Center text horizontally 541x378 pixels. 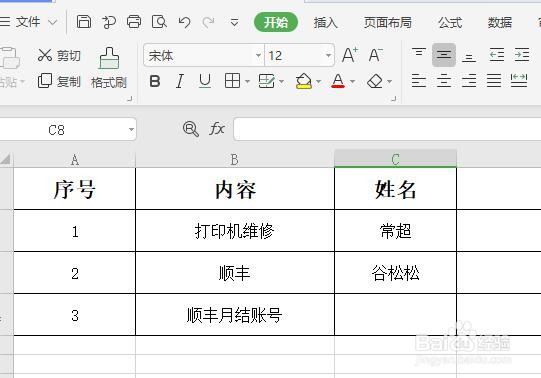coord(444,81)
